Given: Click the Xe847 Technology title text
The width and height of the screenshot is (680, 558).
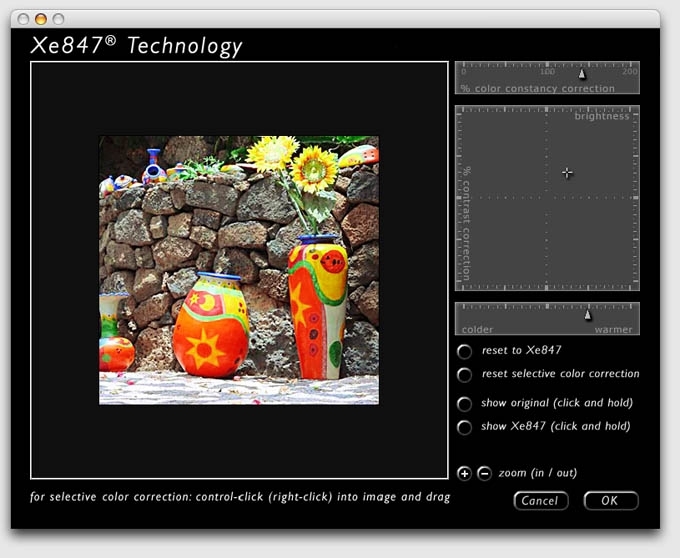Looking at the screenshot, I should click(x=137, y=46).
